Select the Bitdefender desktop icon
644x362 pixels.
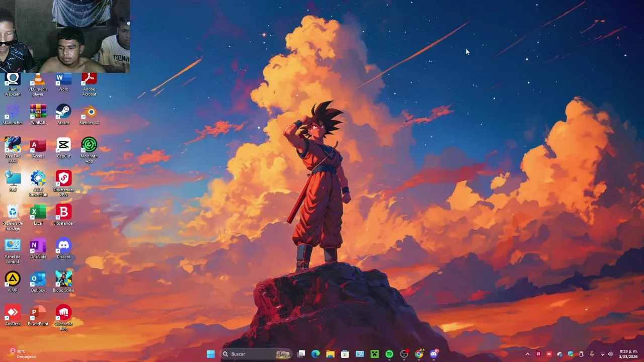pyautogui.click(x=63, y=215)
